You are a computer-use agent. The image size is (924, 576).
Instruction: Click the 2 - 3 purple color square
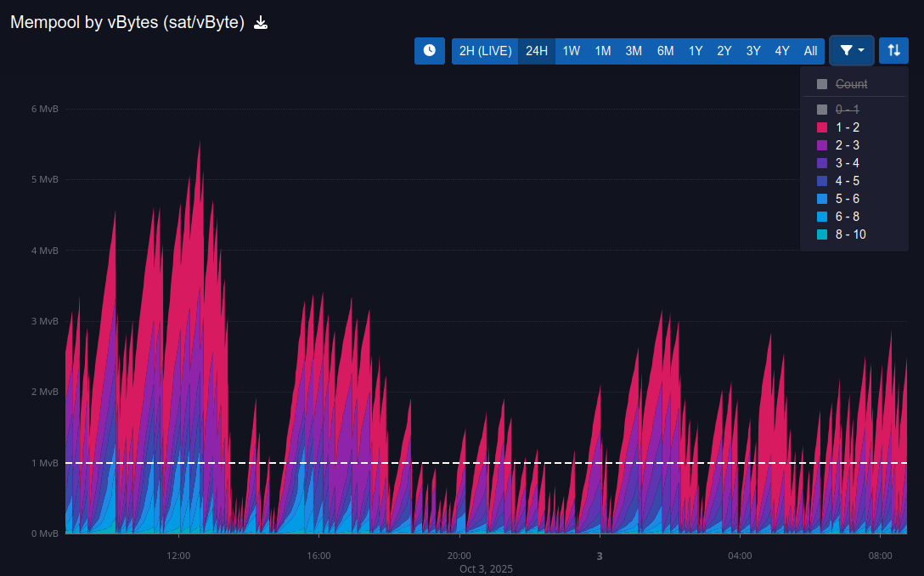[x=822, y=145]
